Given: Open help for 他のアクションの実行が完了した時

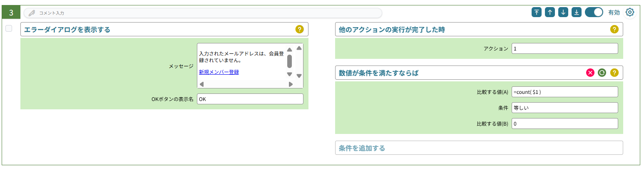Looking at the screenshot, I should coord(614,29).
